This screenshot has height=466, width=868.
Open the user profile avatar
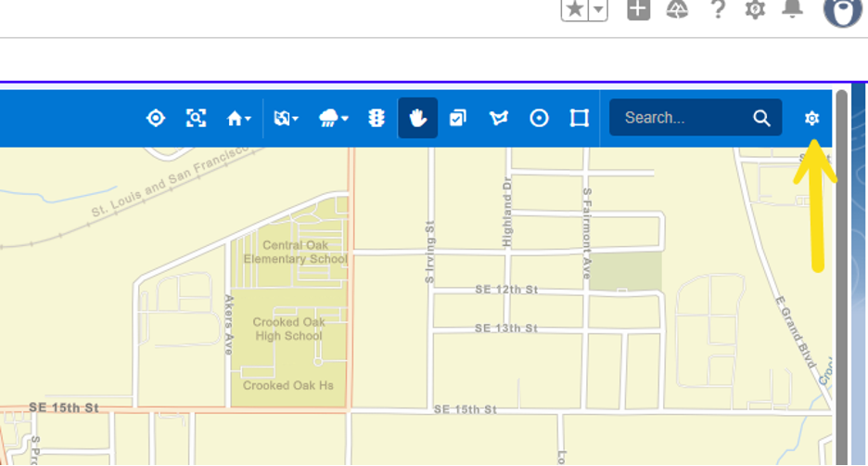coord(843,11)
